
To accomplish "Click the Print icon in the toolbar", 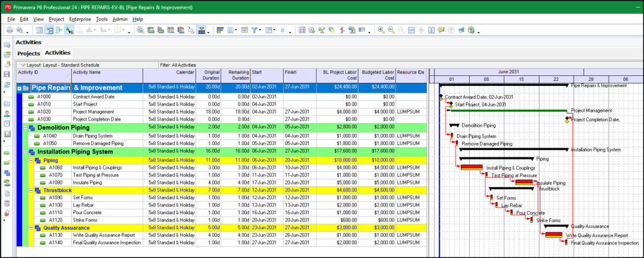I will pyautogui.click(x=9, y=30).
